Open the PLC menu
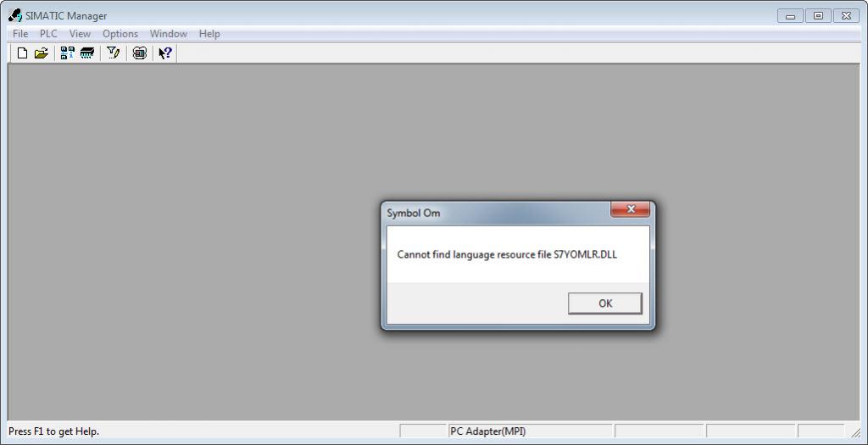 (48, 34)
